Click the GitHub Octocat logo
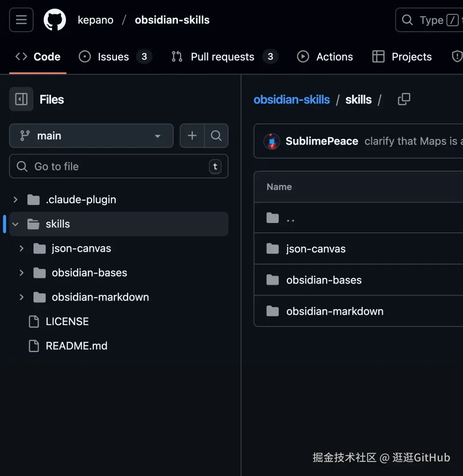 pos(54,20)
